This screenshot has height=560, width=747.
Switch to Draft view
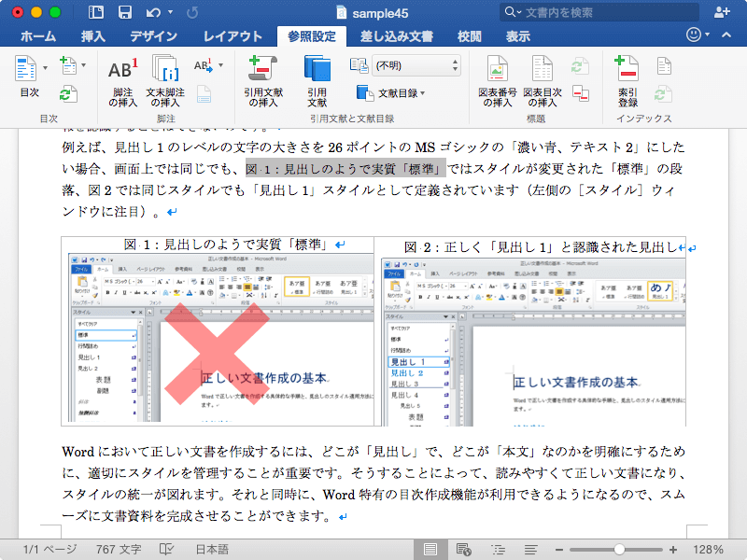[530, 550]
